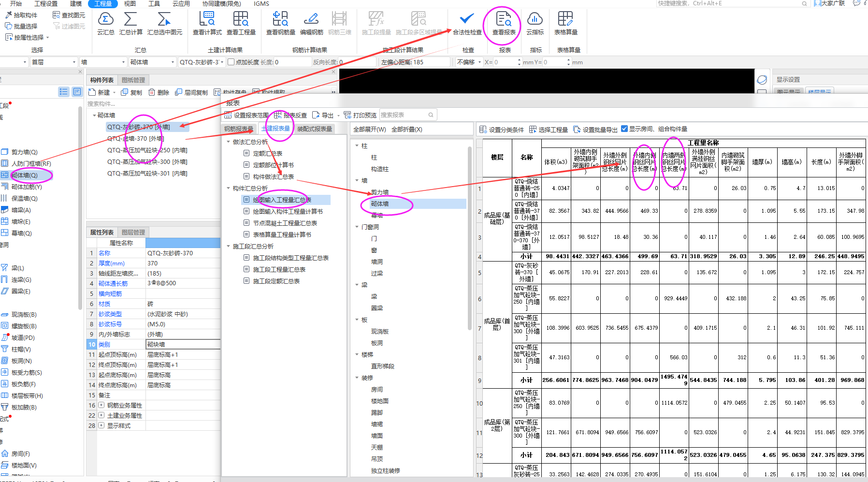This screenshot has width=868, height=482.
Task: Click 层间复制 in component list toolbar
Action: tap(191, 92)
